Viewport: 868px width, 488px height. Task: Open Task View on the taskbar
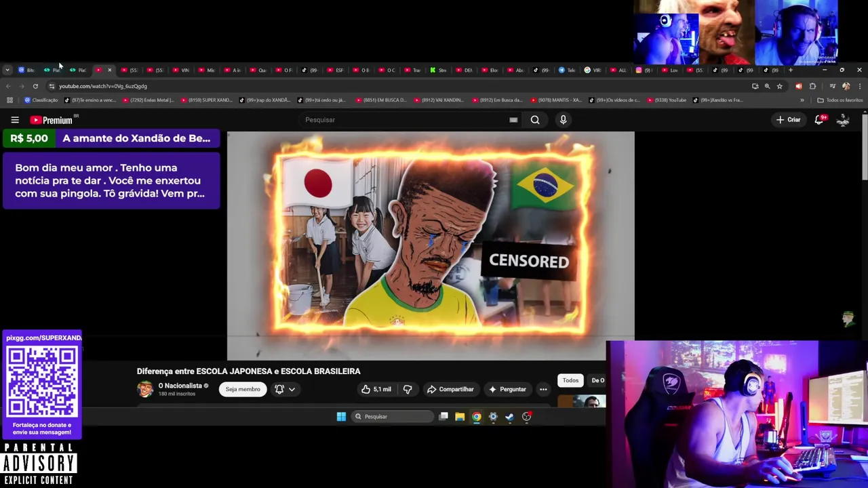click(x=443, y=417)
